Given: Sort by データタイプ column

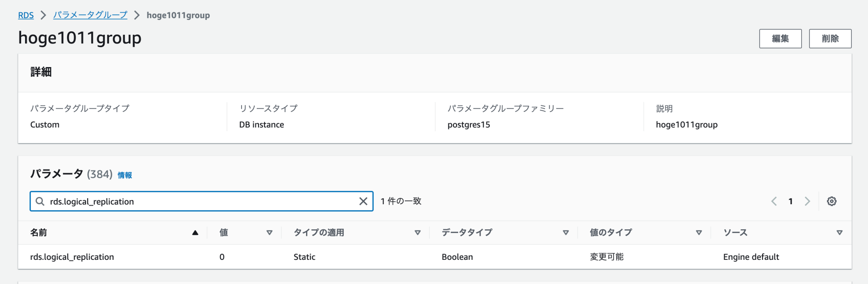Looking at the screenshot, I should tap(565, 233).
